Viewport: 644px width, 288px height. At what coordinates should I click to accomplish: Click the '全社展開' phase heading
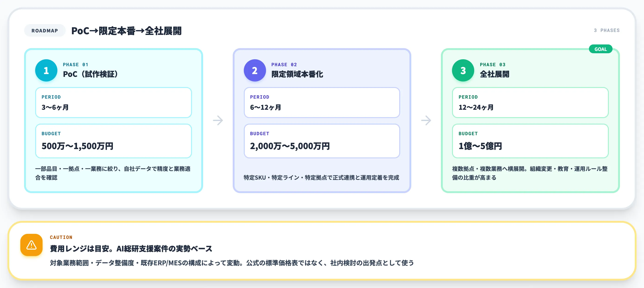[495, 74]
